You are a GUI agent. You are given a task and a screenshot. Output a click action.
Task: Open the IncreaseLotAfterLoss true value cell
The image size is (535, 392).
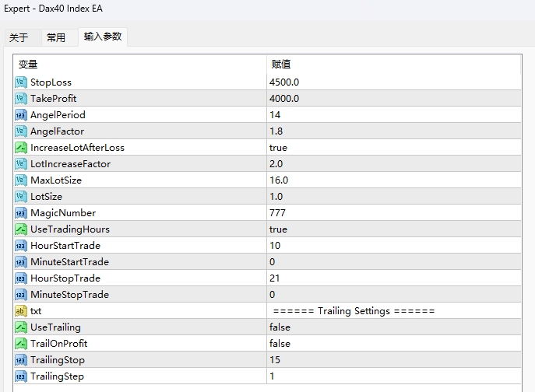(x=394, y=148)
